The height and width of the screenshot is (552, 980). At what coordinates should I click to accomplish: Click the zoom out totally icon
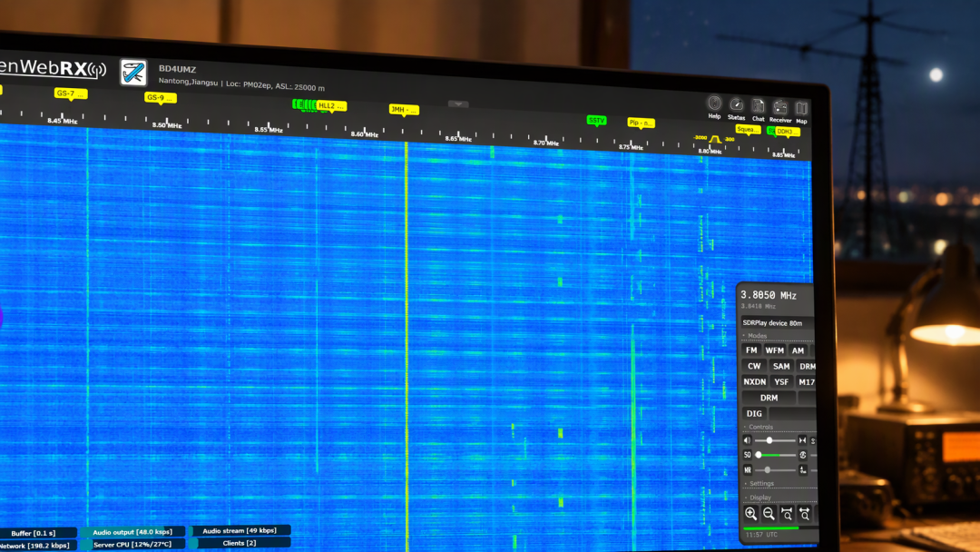pos(805,514)
